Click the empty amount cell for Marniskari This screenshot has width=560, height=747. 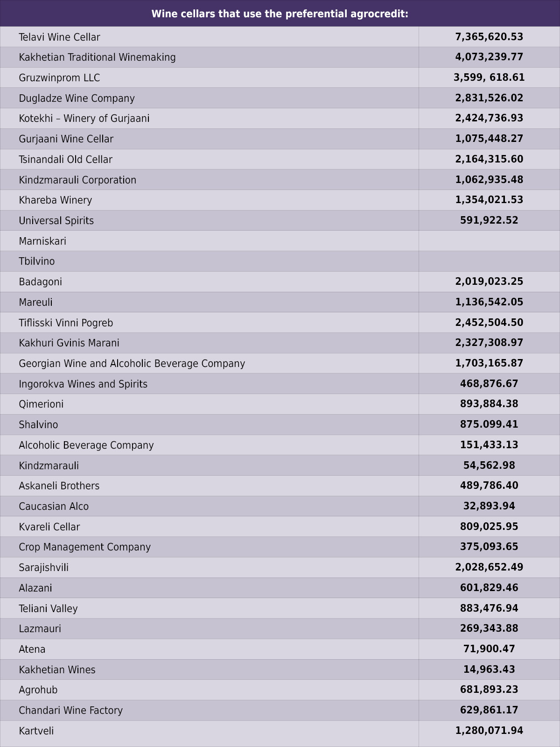(489, 241)
